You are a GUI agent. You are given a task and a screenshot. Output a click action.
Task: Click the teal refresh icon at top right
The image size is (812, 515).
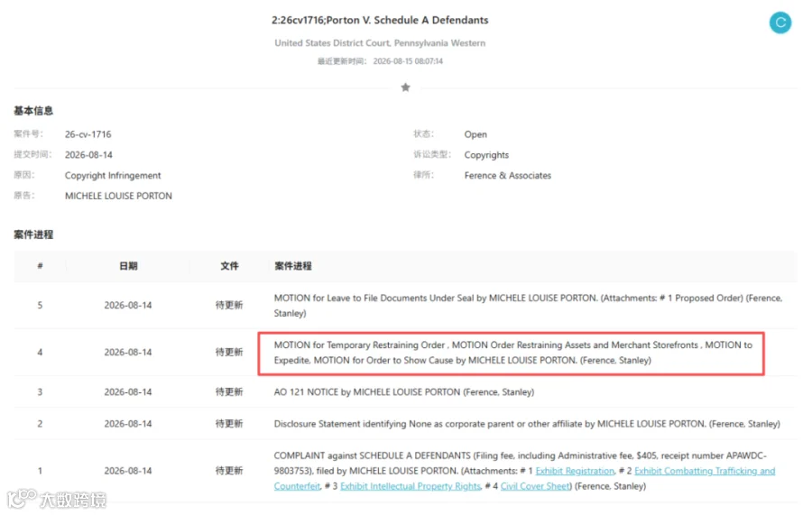coord(780,23)
